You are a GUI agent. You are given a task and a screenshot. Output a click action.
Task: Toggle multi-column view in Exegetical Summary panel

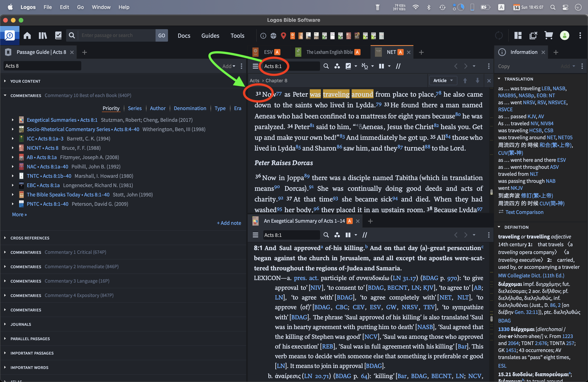[x=348, y=235]
